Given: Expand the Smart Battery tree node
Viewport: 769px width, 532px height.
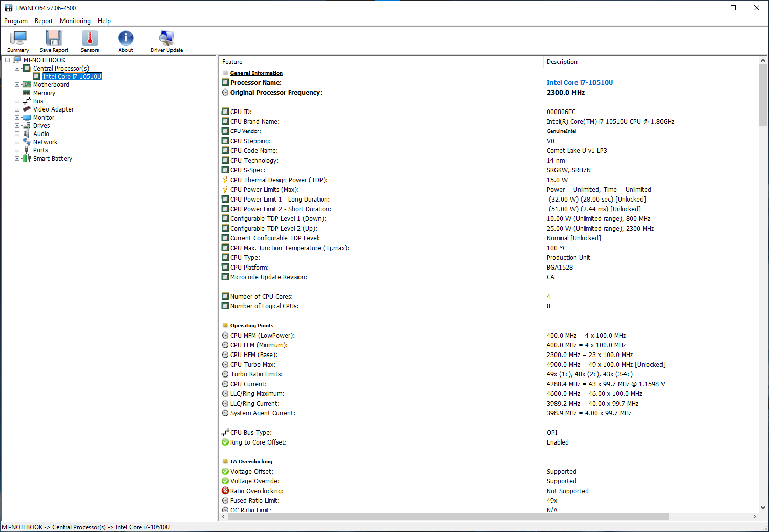Looking at the screenshot, I should [17, 158].
